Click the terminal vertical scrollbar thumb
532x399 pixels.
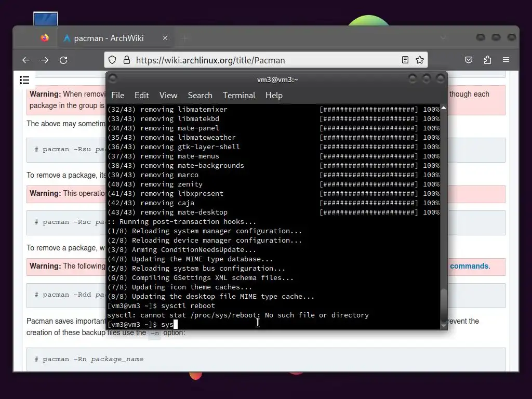point(444,305)
